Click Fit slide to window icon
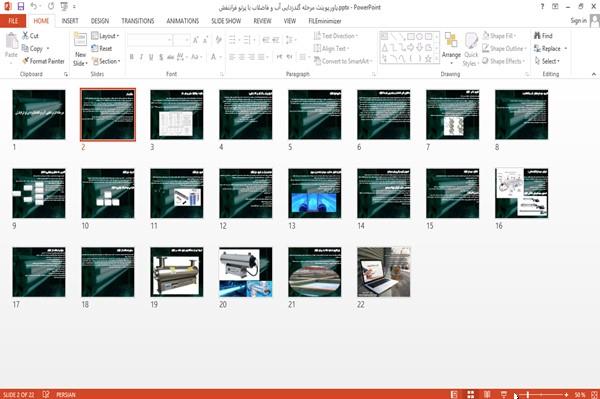Image resolution: width=600 pixels, height=399 pixels. coord(594,394)
